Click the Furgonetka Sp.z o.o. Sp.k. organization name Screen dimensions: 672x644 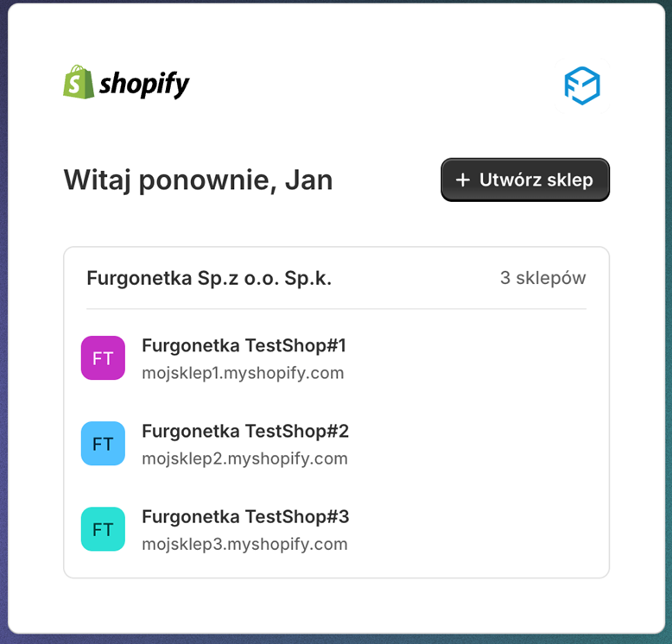click(x=209, y=278)
